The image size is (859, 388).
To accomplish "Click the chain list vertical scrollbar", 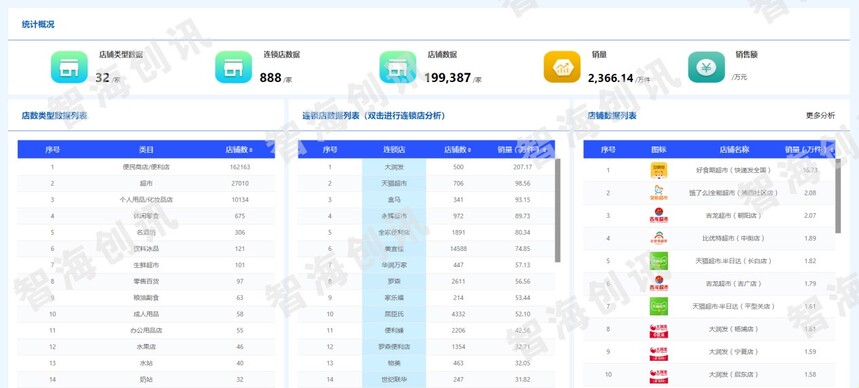I will click(558, 210).
